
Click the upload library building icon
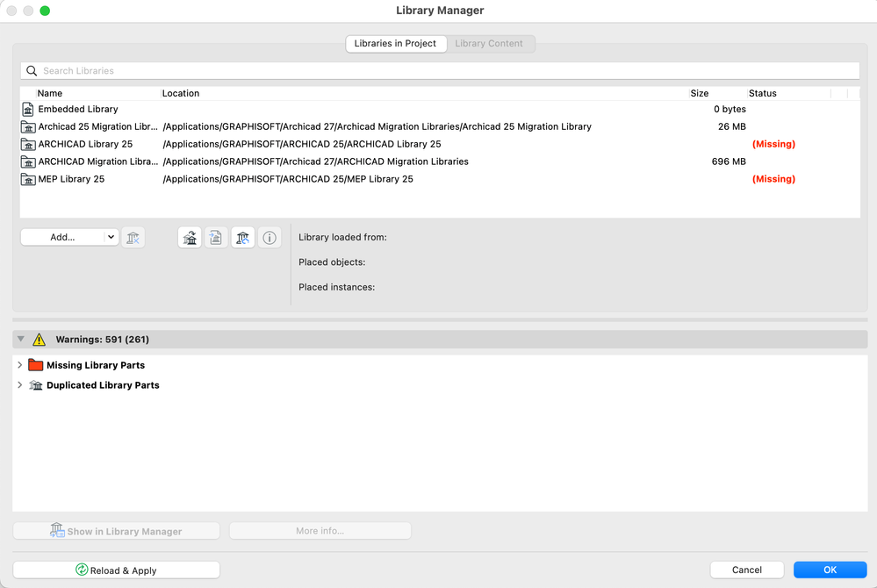coord(190,238)
